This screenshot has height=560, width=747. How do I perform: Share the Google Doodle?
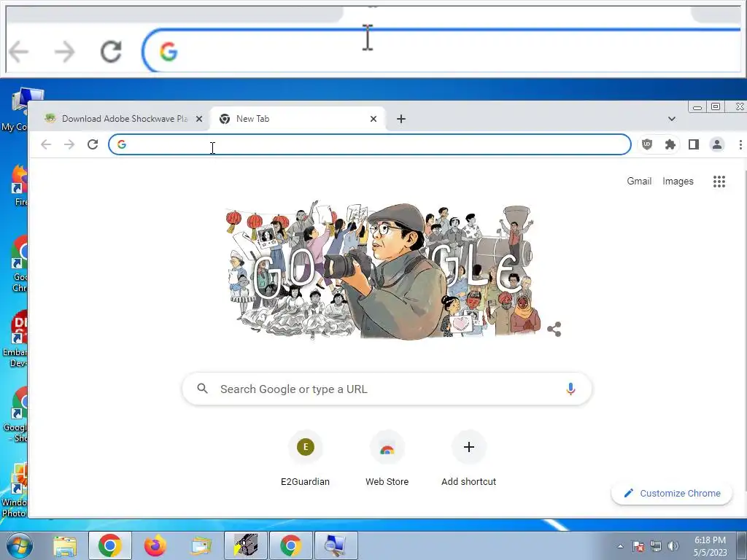[554, 329]
